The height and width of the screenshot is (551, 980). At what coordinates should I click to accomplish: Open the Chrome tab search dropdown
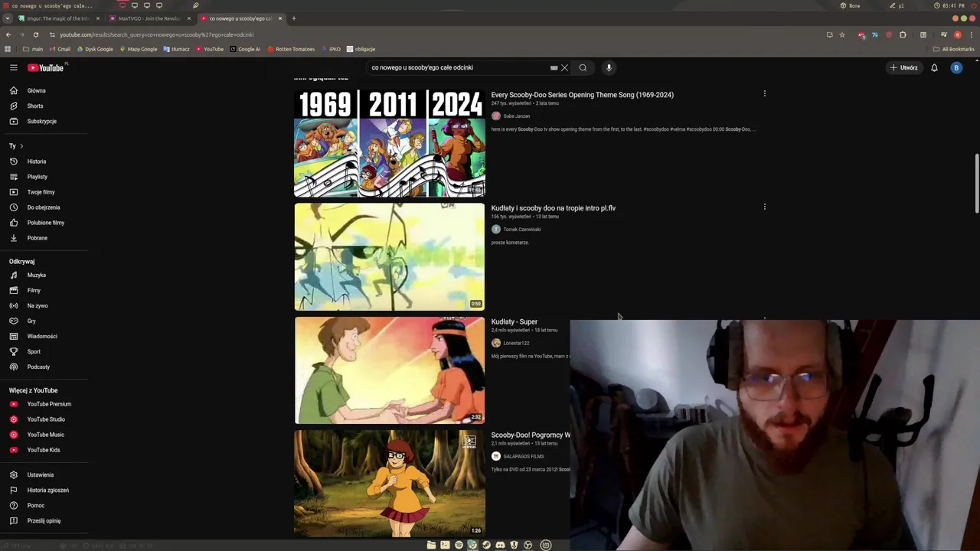click(x=8, y=18)
